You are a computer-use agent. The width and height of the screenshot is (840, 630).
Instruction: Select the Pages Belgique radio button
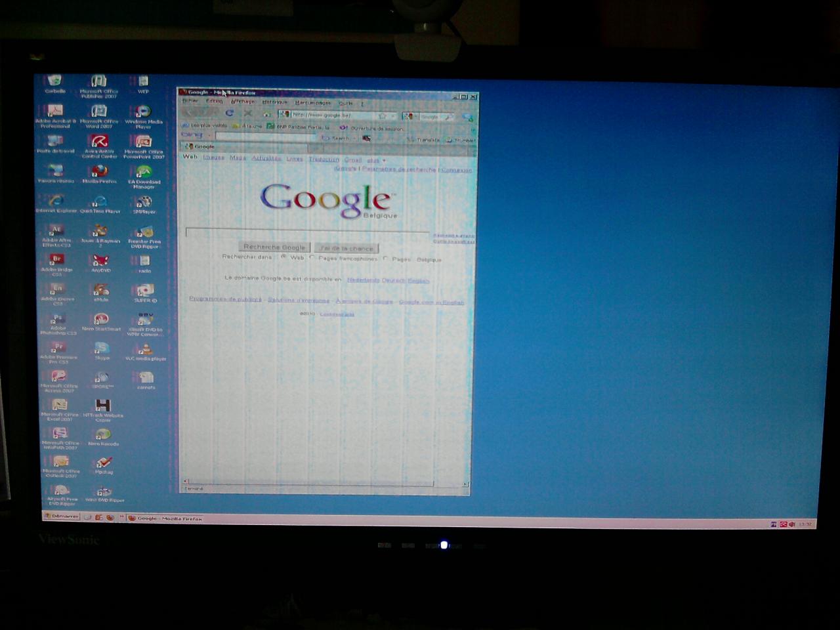(385, 259)
